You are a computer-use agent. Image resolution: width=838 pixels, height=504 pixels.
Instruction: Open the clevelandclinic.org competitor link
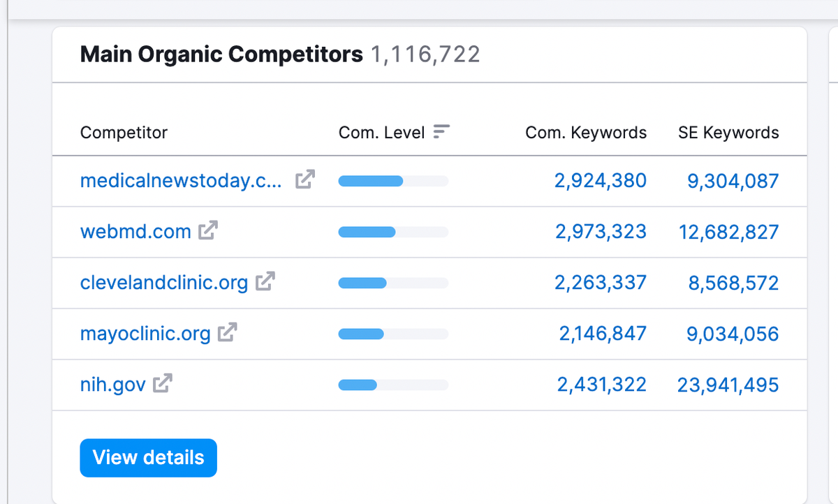coord(164,283)
